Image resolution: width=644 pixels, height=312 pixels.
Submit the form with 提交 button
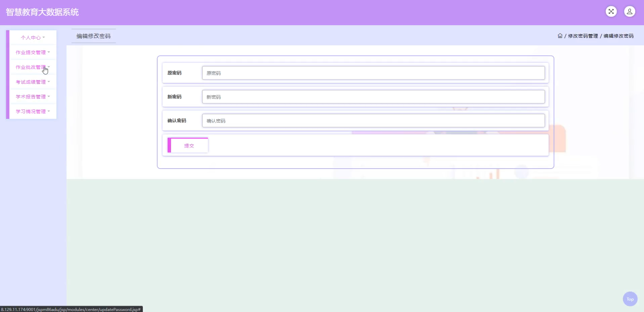pos(188,145)
